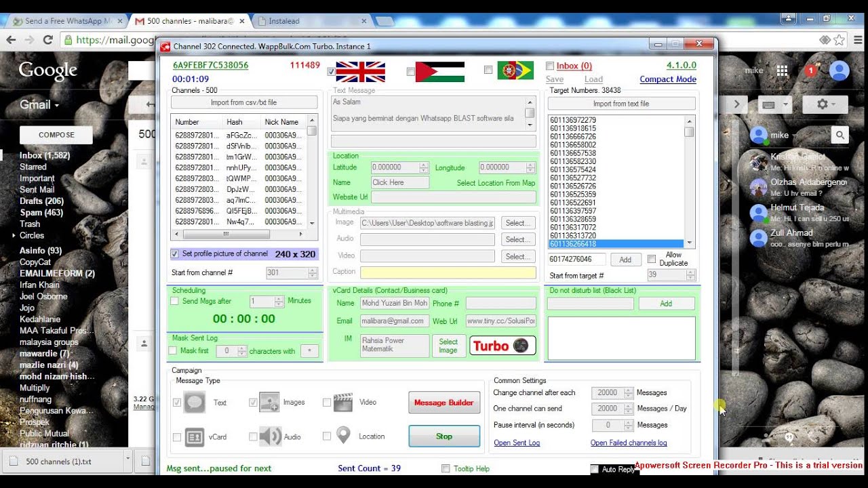Tick the Auto Reply checkbox
The image size is (868, 488).
[595, 469]
